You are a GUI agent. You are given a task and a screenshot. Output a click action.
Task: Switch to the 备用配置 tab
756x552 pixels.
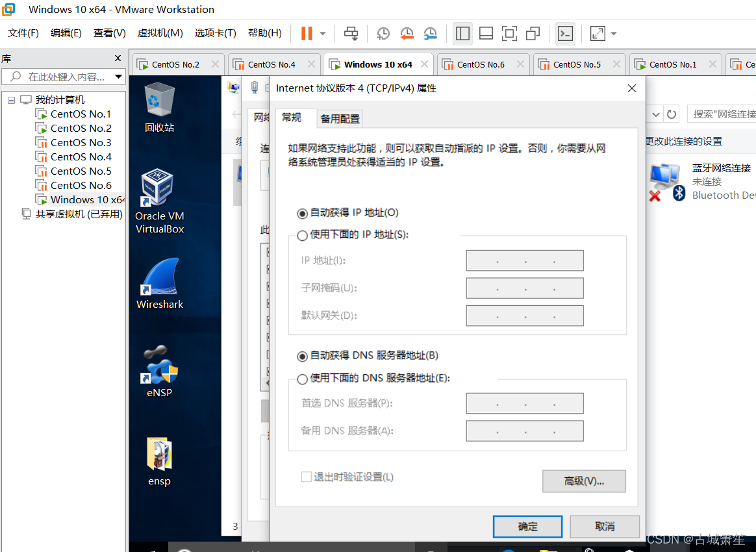click(x=340, y=119)
